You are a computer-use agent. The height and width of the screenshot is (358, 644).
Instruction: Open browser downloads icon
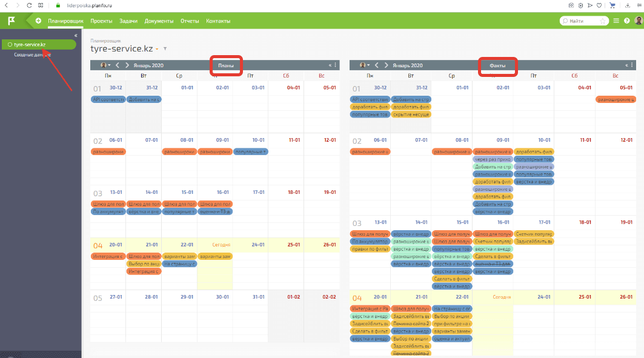(x=628, y=5)
